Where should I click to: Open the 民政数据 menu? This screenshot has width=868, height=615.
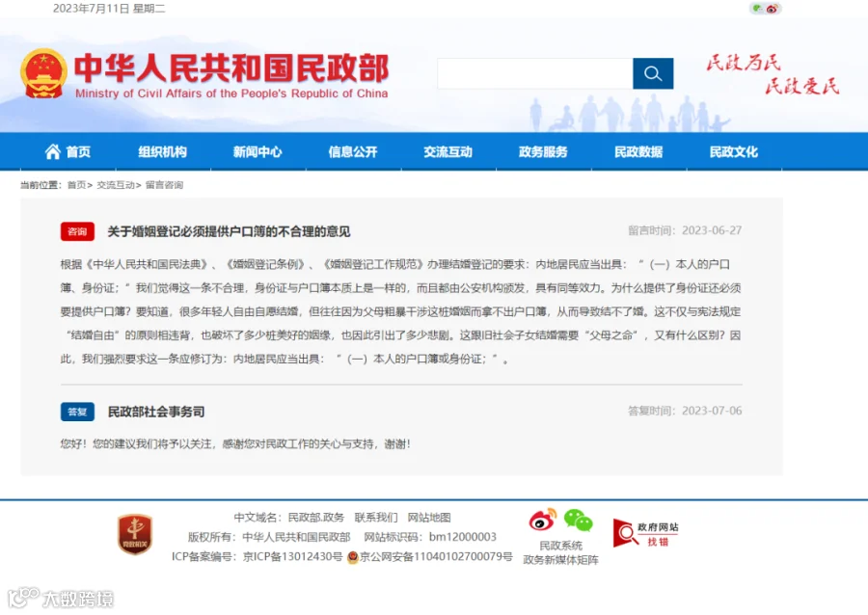coord(638,151)
